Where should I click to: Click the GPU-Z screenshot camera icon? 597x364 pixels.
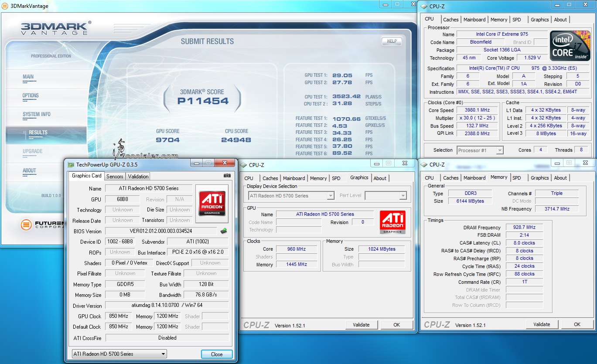pyautogui.click(x=227, y=176)
